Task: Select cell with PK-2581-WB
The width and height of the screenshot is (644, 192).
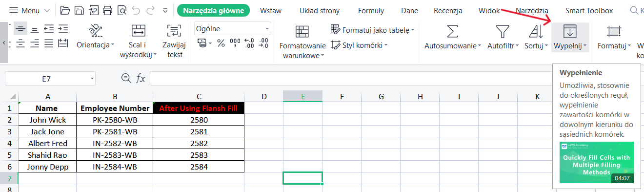Action: [115, 131]
